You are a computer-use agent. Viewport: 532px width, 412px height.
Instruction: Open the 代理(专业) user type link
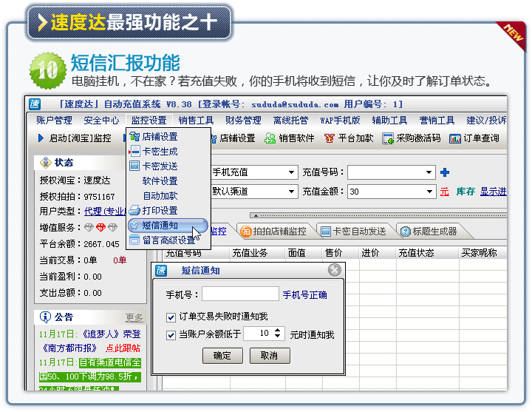(105, 212)
